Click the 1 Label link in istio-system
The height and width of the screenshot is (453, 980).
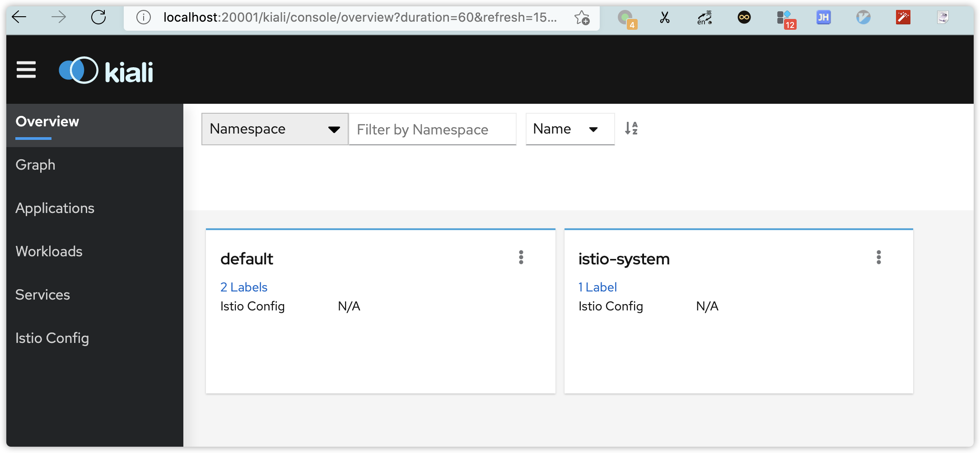tap(597, 287)
